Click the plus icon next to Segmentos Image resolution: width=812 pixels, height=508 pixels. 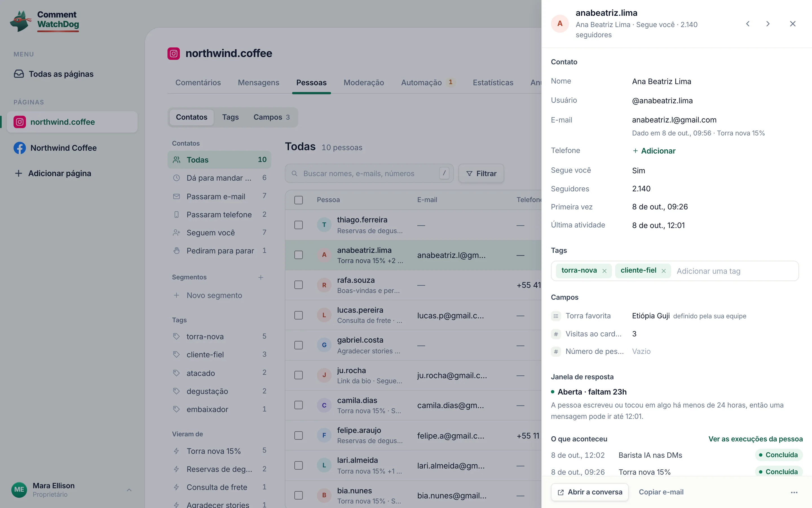[x=261, y=277]
